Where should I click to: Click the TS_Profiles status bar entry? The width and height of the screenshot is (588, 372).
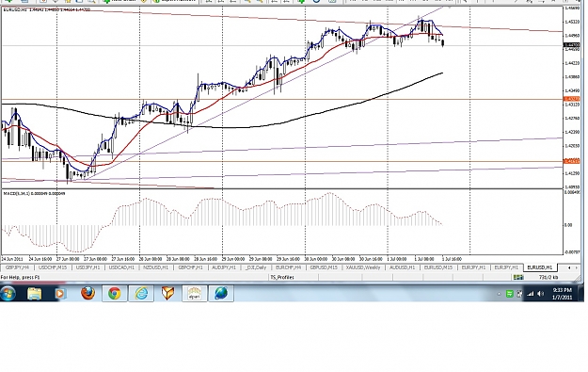pyautogui.click(x=282, y=278)
